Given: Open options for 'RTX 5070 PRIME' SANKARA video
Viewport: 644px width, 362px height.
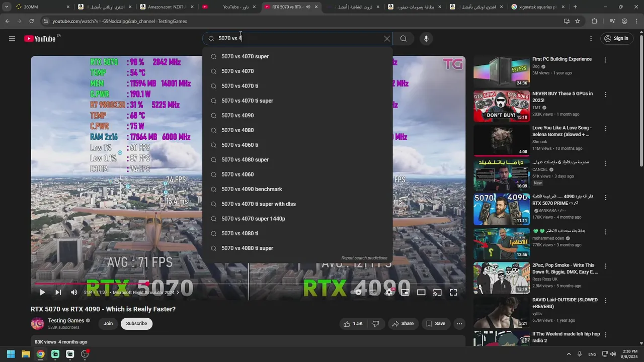Looking at the screenshot, I should click(606, 198).
